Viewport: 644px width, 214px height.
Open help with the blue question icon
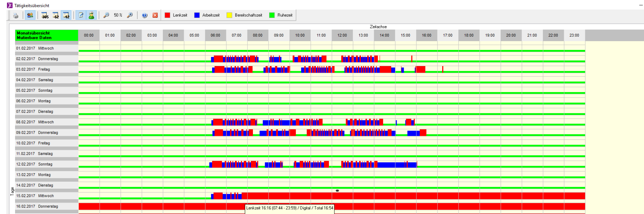[145, 15]
